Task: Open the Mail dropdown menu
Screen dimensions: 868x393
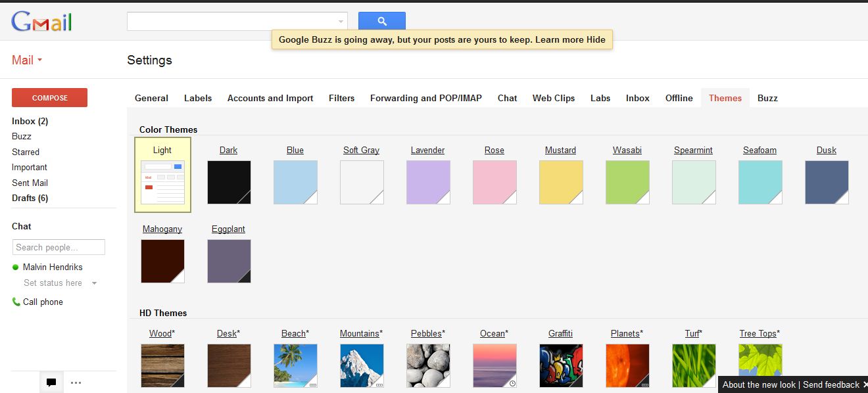Action: pyautogui.click(x=27, y=60)
